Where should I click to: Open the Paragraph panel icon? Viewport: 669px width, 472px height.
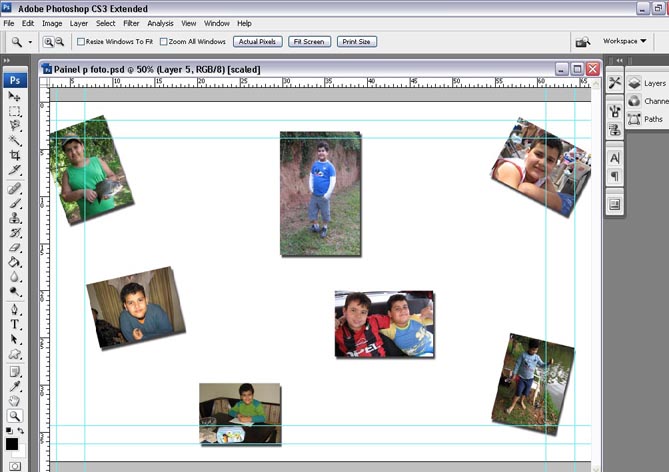click(x=614, y=176)
